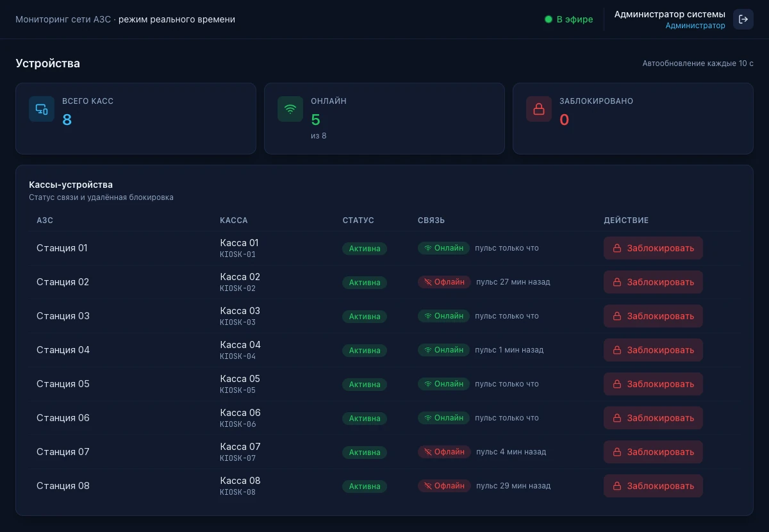The width and height of the screenshot is (769, 532).
Task: Click the Действие column header
Action: 626,220
